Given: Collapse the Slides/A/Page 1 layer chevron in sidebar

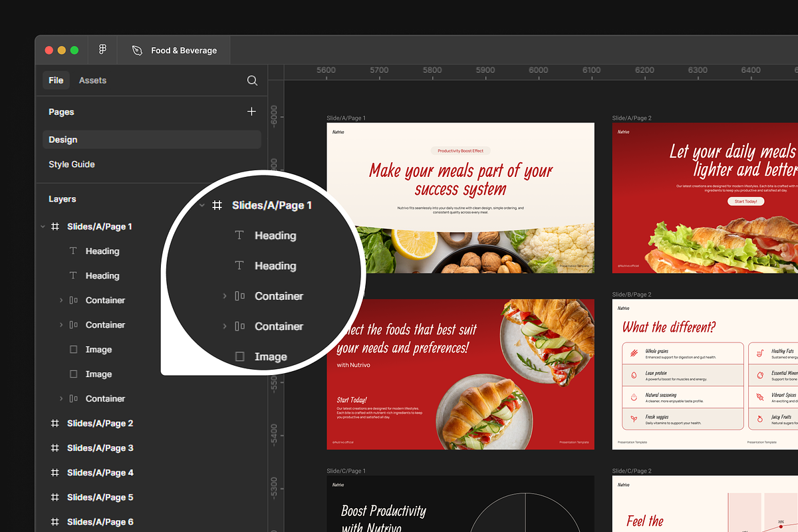Looking at the screenshot, I should tap(43, 227).
